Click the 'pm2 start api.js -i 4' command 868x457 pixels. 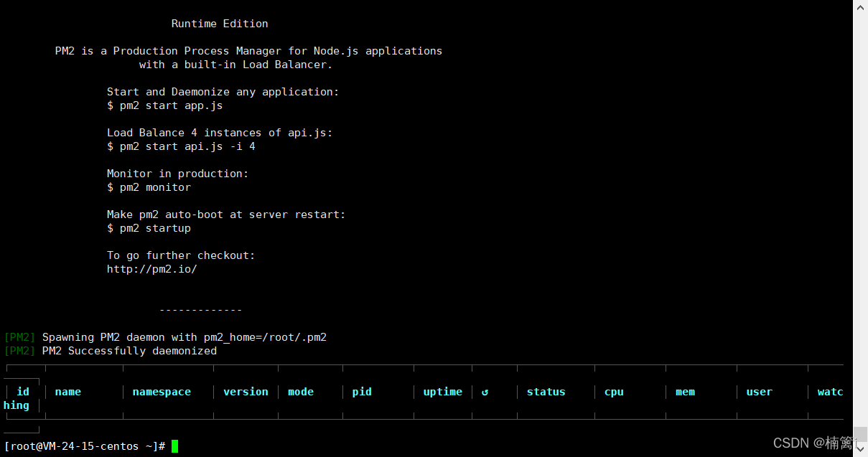point(181,146)
